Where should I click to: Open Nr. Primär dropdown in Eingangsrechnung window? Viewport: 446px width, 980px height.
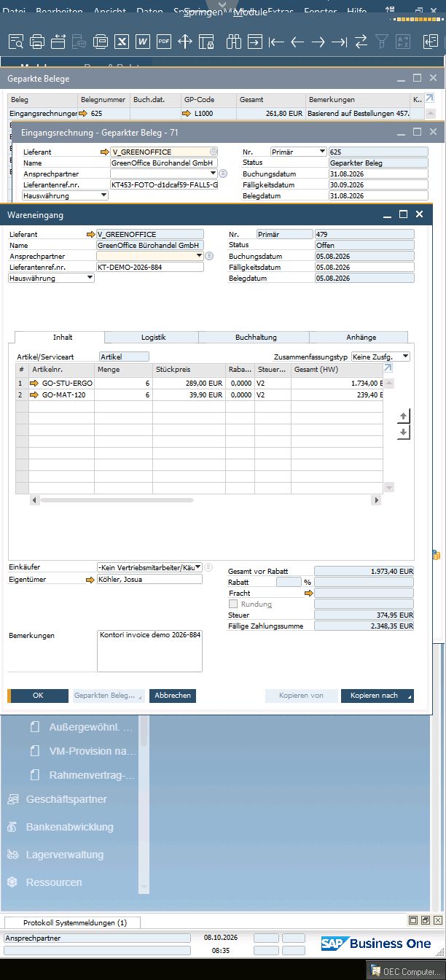click(323, 152)
